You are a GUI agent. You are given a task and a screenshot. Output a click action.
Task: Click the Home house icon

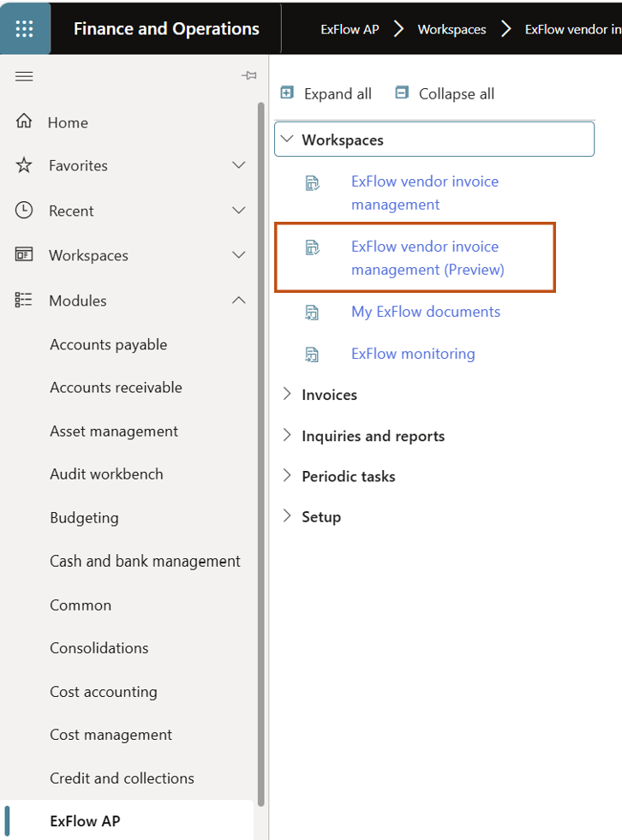(x=24, y=122)
